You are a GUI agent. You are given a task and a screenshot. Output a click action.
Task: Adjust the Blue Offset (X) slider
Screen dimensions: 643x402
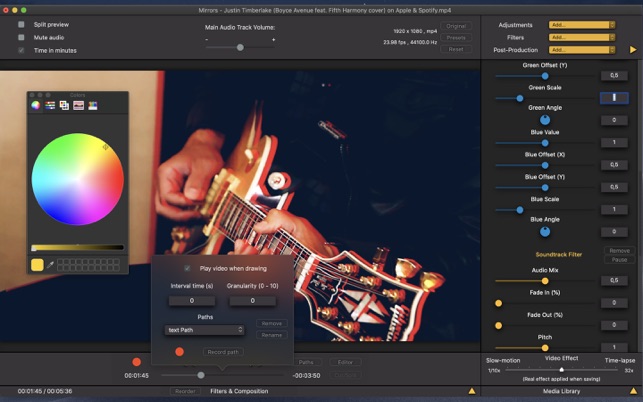click(x=545, y=165)
